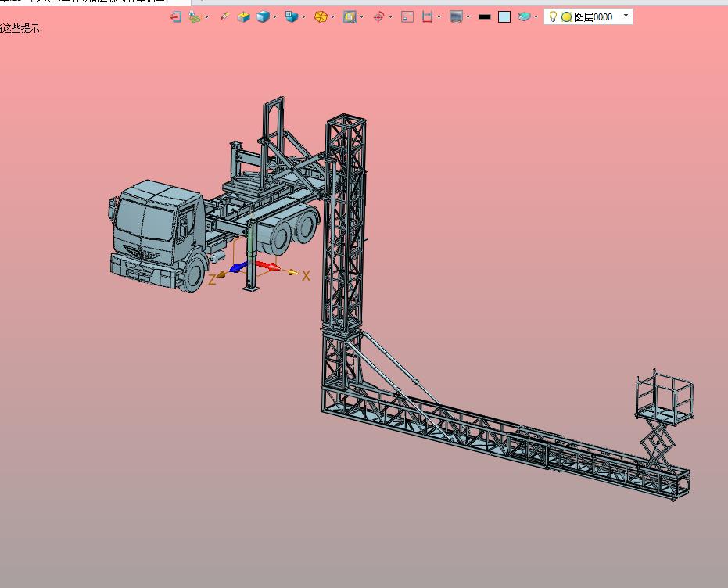Click the red crosshair target icon
The width and height of the screenshot is (728, 588).
click(378, 16)
